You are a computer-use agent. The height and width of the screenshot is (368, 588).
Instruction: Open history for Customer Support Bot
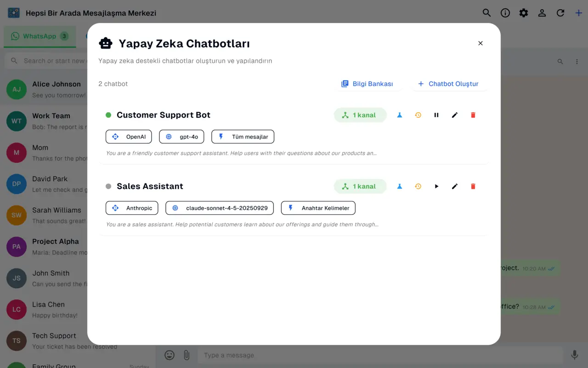(418, 115)
